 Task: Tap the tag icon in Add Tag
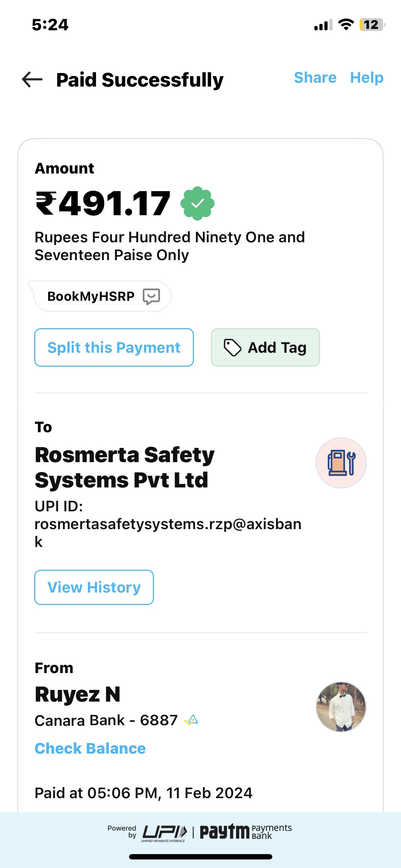[232, 348]
